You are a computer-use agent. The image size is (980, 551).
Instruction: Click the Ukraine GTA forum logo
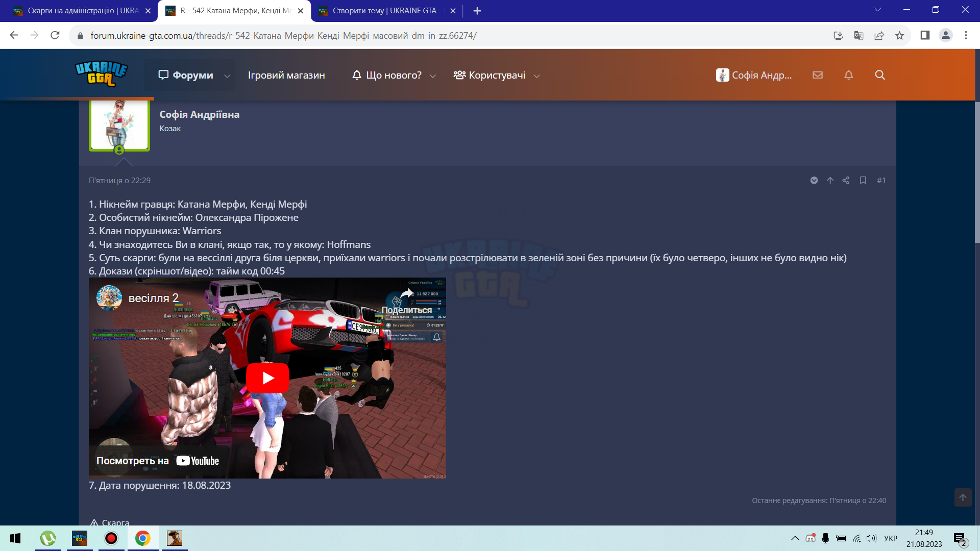[x=101, y=74]
